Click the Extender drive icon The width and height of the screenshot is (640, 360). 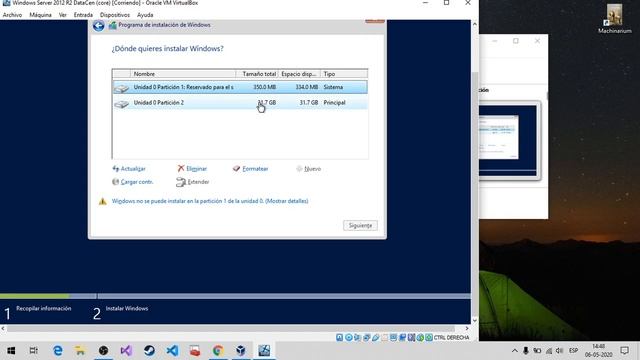click(181, 182)
